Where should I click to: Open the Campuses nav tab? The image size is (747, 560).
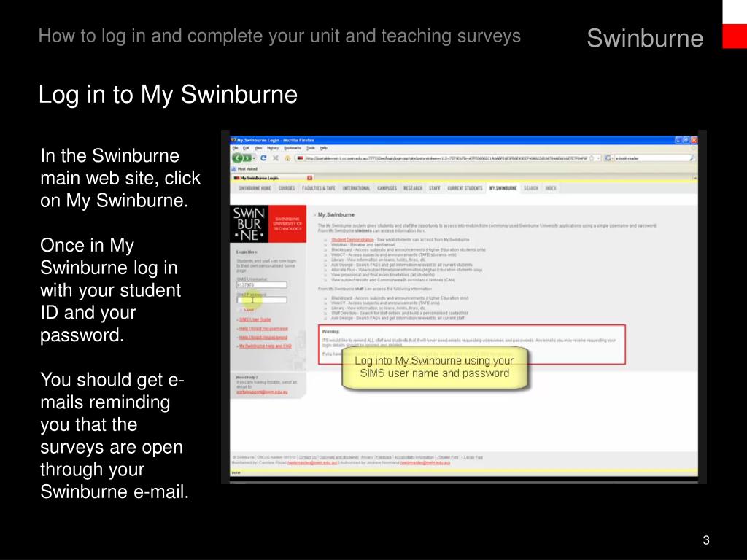click(387, 188)
